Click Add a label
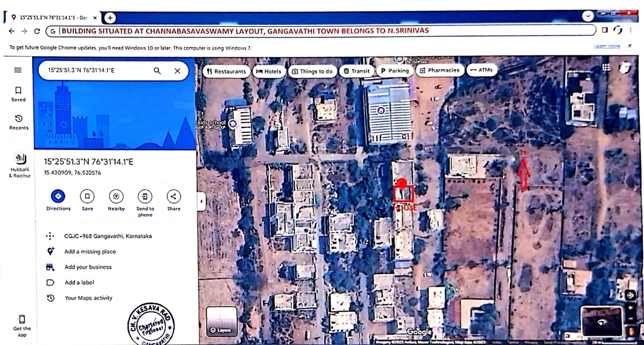The image size is (644, 345). (x=79, y=282)
